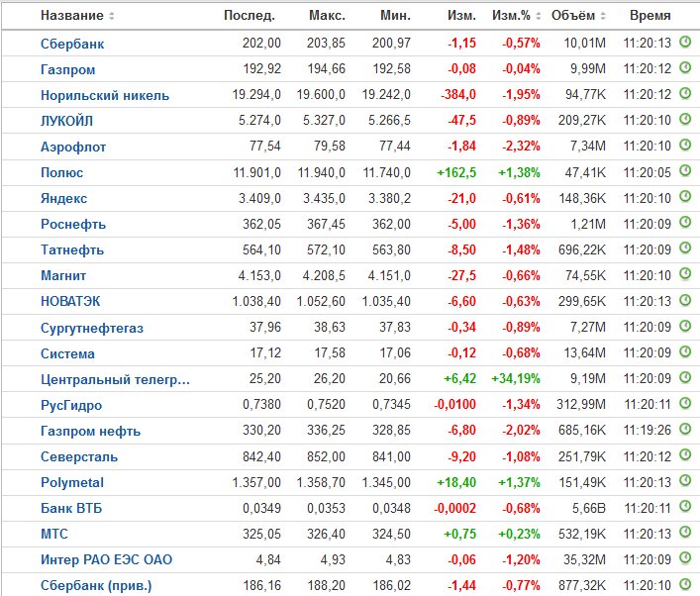
Task: Click the clock icon in the Газпром row
Action: (x=685, y=68)
